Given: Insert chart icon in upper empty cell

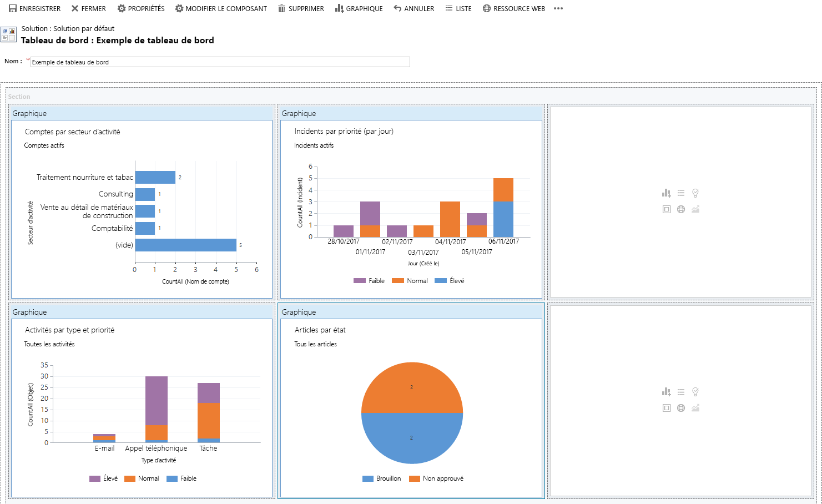Looking at the screenshot, I should click(x=667, y=193).
